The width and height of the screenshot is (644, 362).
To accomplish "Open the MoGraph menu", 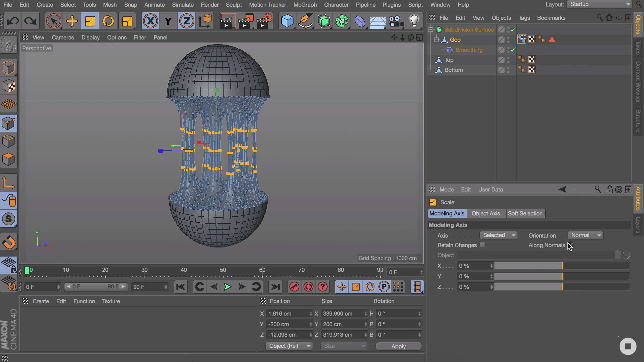I will point(305,5).
